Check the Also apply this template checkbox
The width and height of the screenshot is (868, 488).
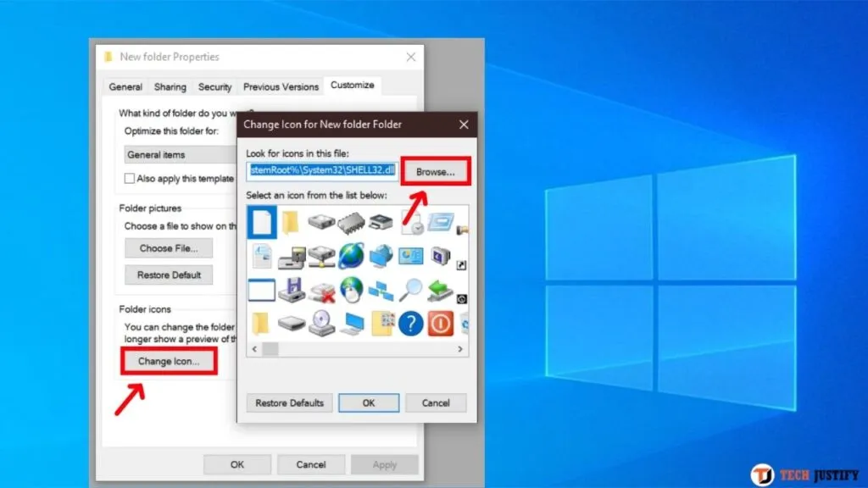[x=129, y=178]
